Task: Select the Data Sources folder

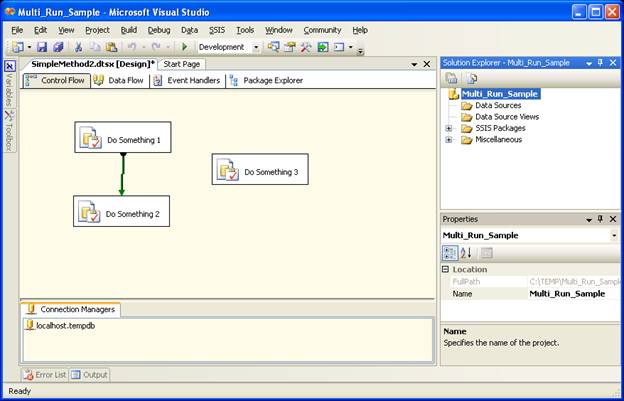Action: coord(498,105)
